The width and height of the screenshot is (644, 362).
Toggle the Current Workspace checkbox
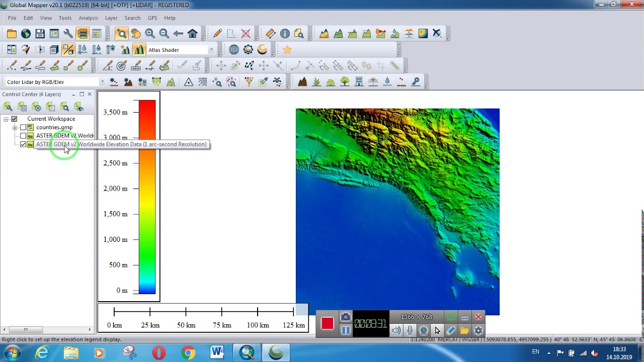(14, 119)
